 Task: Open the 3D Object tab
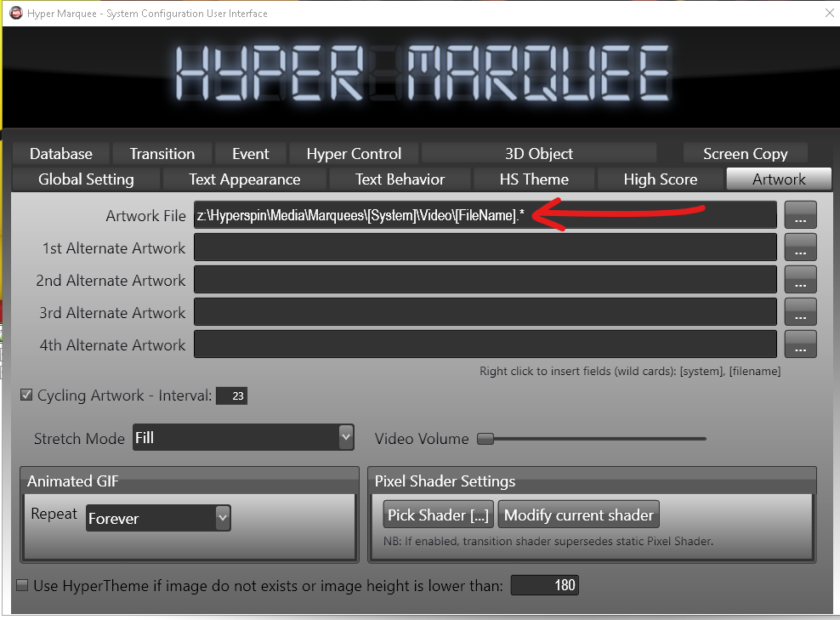(x=539, y=154)
